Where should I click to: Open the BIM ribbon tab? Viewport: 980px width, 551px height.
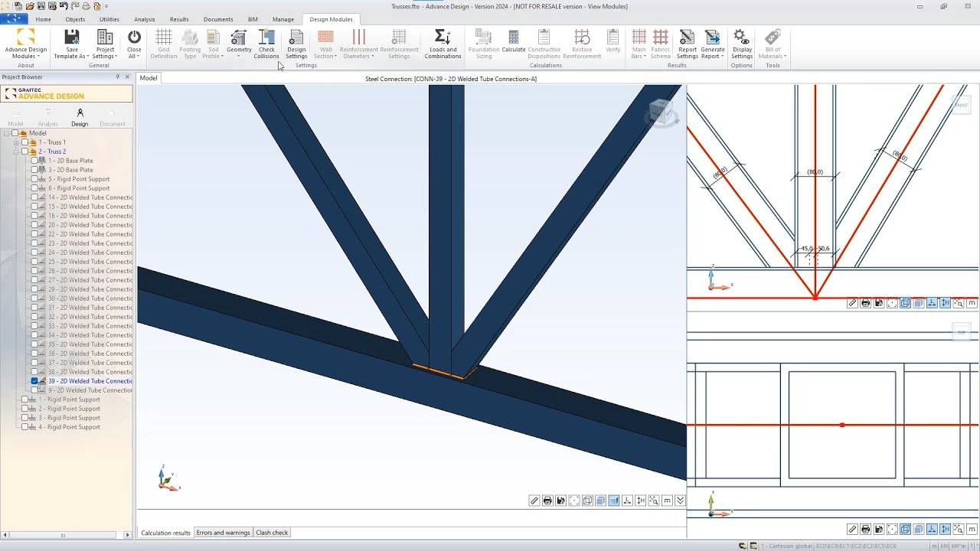point(253,19)
